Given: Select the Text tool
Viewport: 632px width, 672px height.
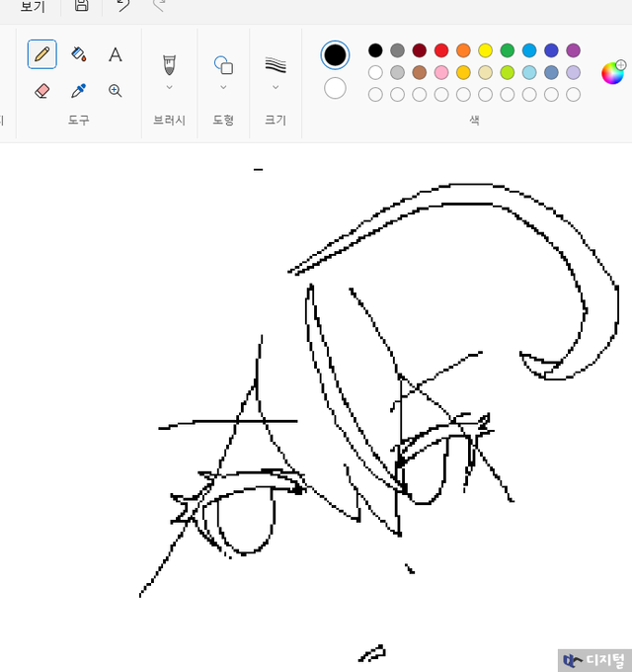Looking at the screenshot, I should pyautogui.click(x=116, y=54).
